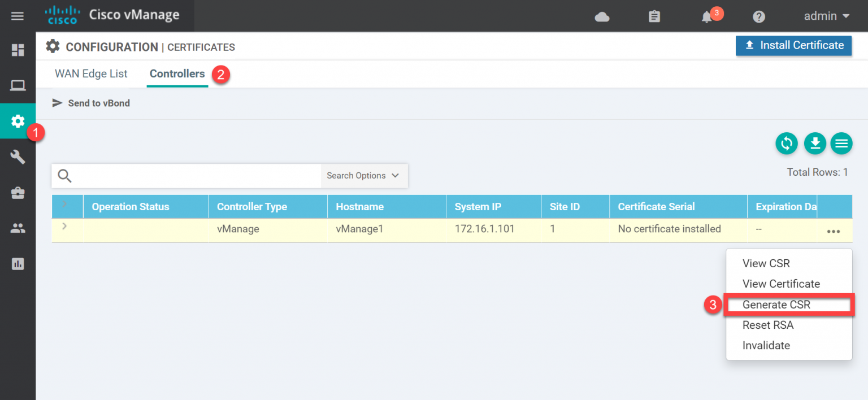
Task: View notifications via the bell icon
Action: [x=706, y=17]
